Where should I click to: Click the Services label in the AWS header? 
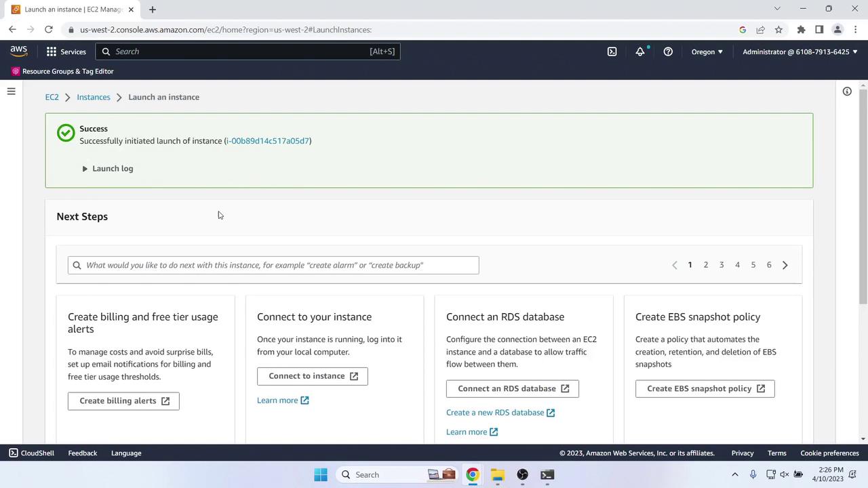tap(73, 52)
